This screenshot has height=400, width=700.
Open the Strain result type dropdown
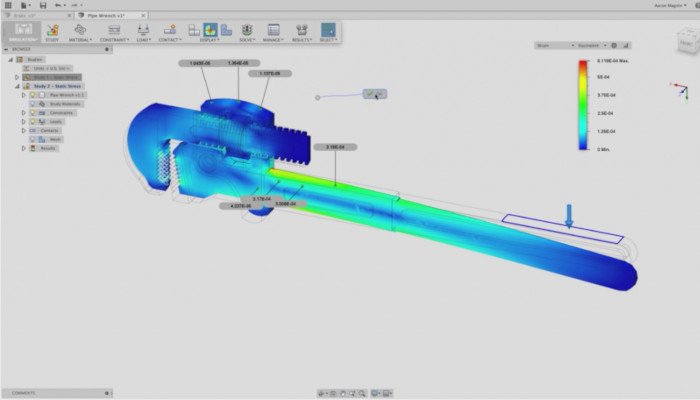555,46
